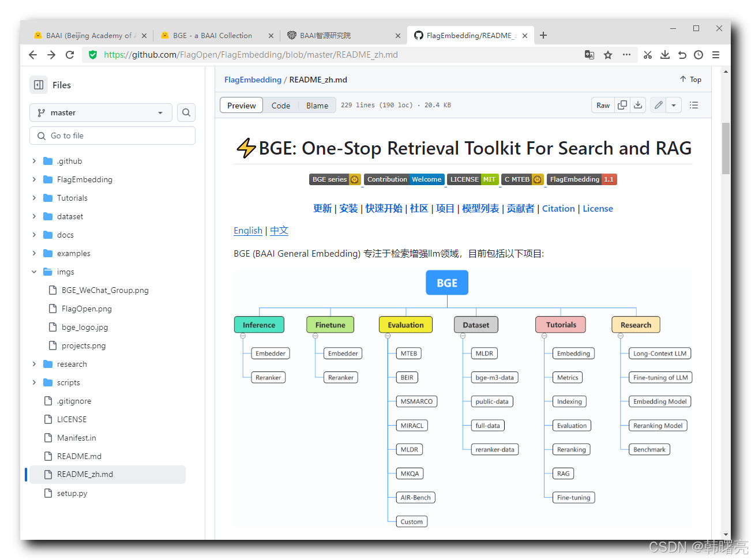Expand the dataset folder
The image size is (751, 560).
click(34, 216)
